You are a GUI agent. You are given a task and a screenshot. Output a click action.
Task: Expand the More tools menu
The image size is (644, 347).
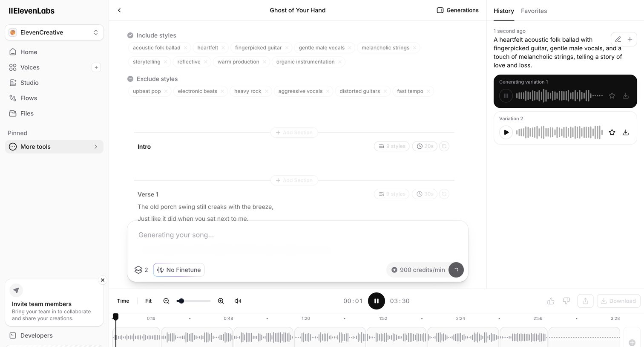pos(54,147)
